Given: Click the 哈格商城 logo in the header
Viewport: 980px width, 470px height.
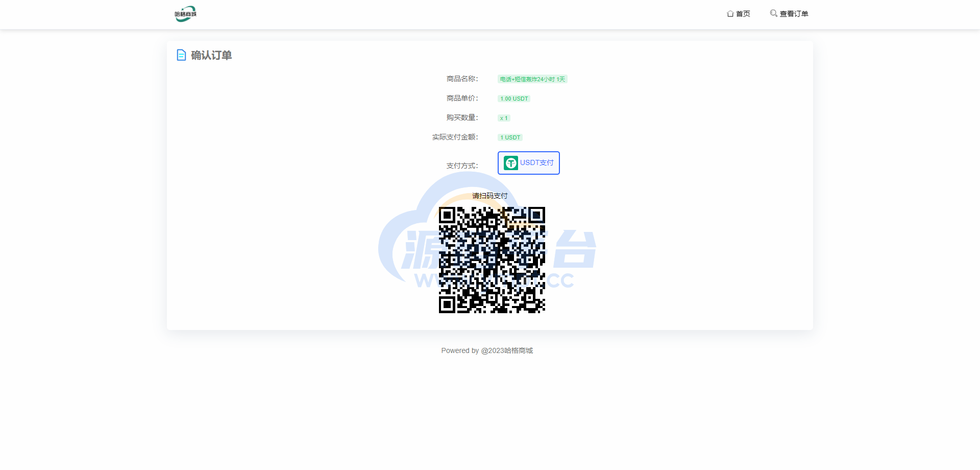Looking at the screenshot, I should coord(185,14).
